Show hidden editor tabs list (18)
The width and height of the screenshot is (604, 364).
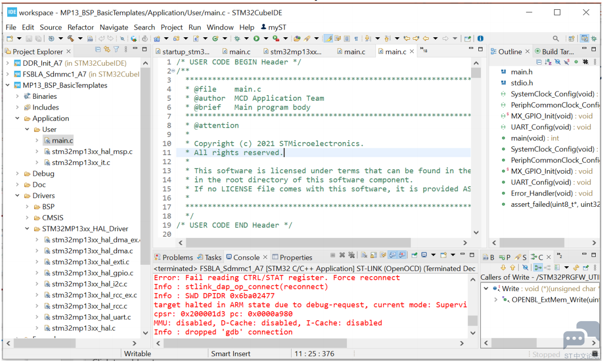tap(424, 50)
